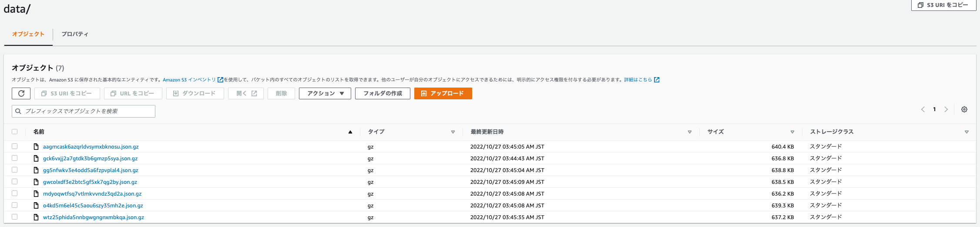The height and width of the screenshot is (227, 980).
Task: Check the box for gck6vxjj2a7gtdk3b6gmzp5sya.json.gz
Action: [15, 158]
